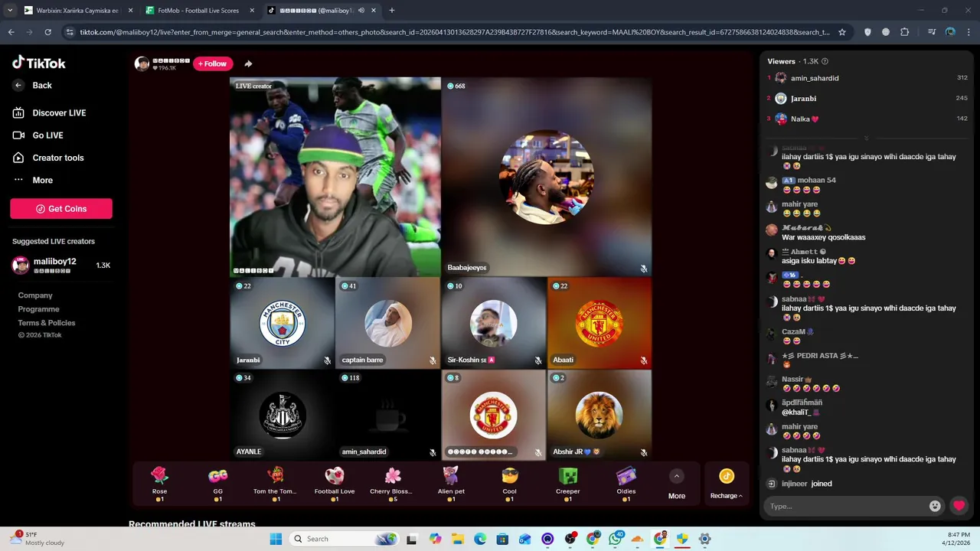
Task: Click the Viewers help question icon
Action: click(825, 61)
